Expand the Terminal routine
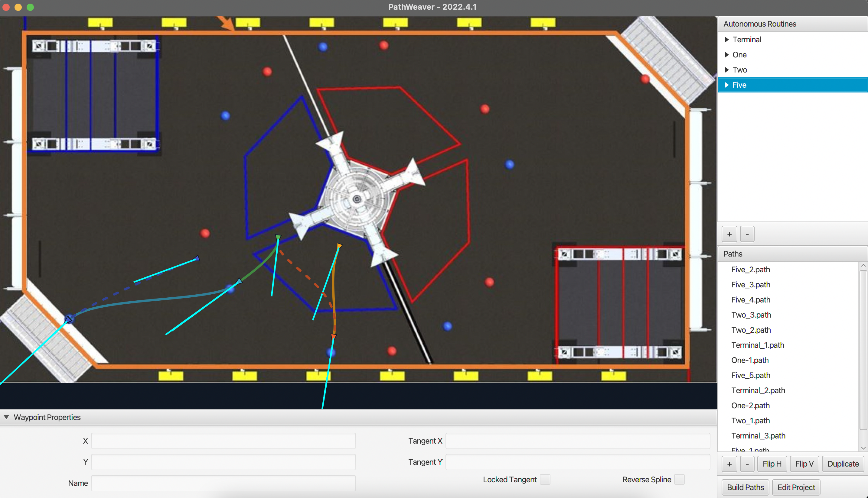The height and width of the screenshot is (498, 868). [x=727, y=40]
